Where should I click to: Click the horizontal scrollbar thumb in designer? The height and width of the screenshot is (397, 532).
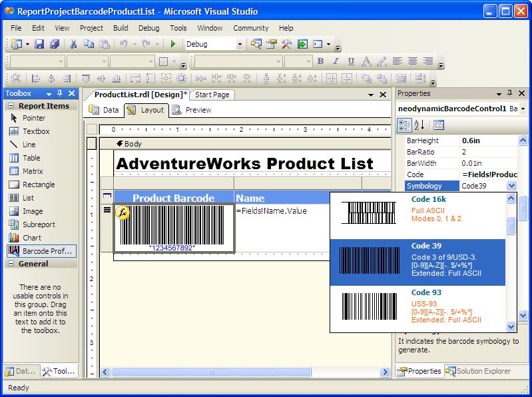[210, 372]
